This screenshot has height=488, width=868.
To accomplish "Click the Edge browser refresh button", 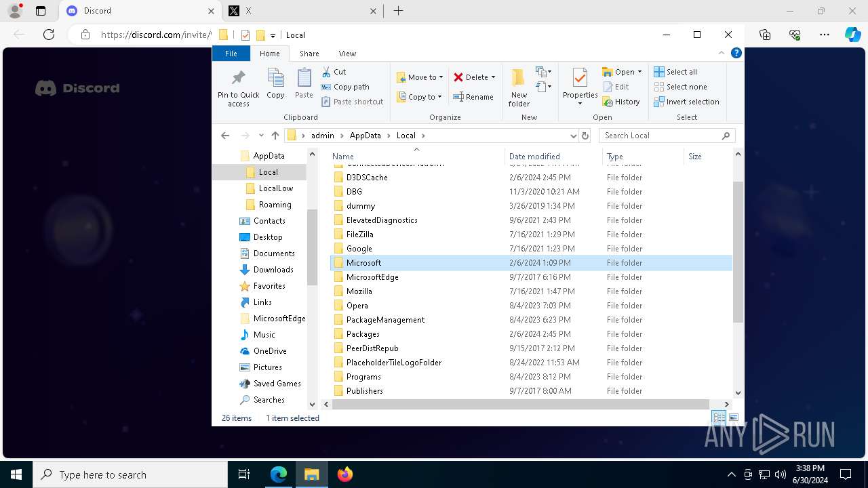I will tap(49, 35).
